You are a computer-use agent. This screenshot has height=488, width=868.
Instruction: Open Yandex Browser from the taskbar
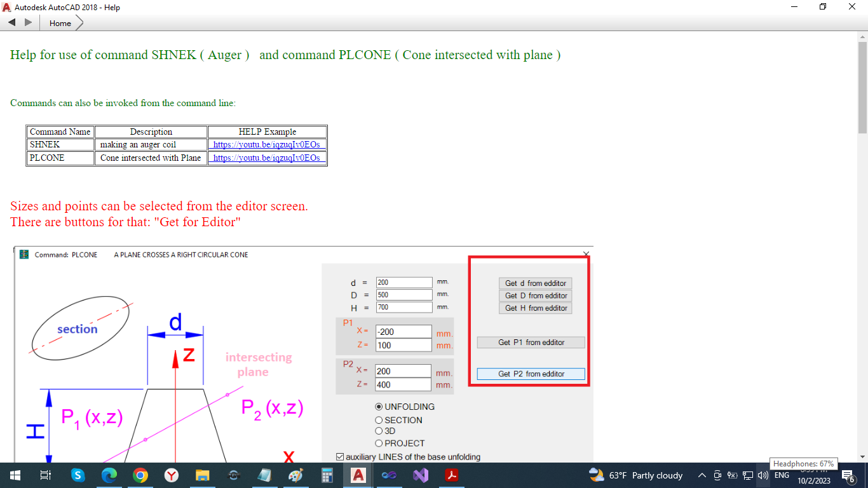[172, 475]
